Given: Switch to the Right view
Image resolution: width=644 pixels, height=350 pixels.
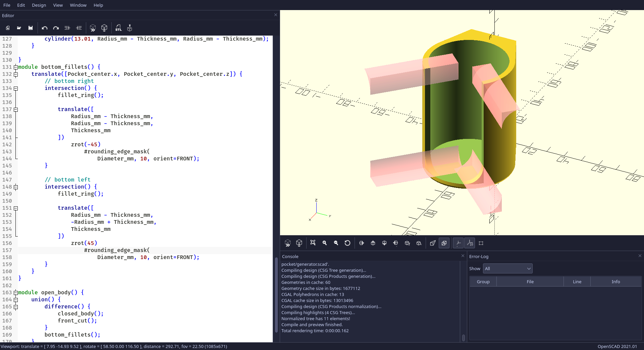Looking at the screenshot, I should click(362, 243).
